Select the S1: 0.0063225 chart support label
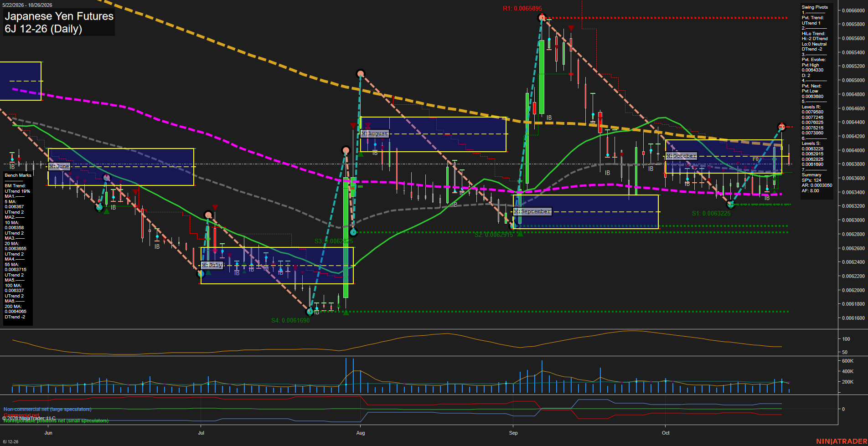Screen dimensions: 868x446 pos(711,213)
